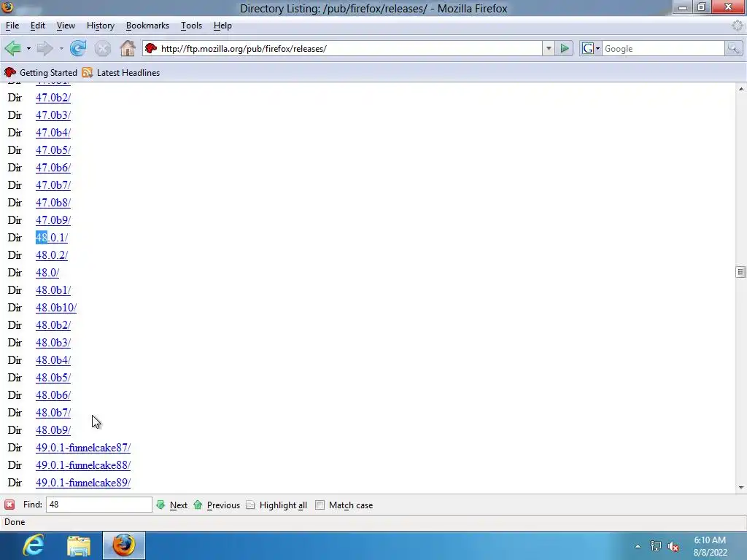The height and width of the screenshot is (560, 747).
Task: Open the View menu
Action: (x=66, y=26)
